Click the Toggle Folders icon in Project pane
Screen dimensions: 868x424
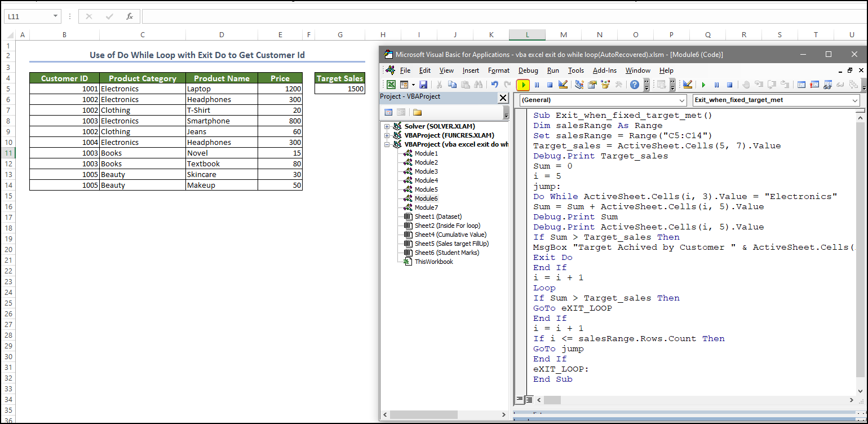click(x=417, y=112)
